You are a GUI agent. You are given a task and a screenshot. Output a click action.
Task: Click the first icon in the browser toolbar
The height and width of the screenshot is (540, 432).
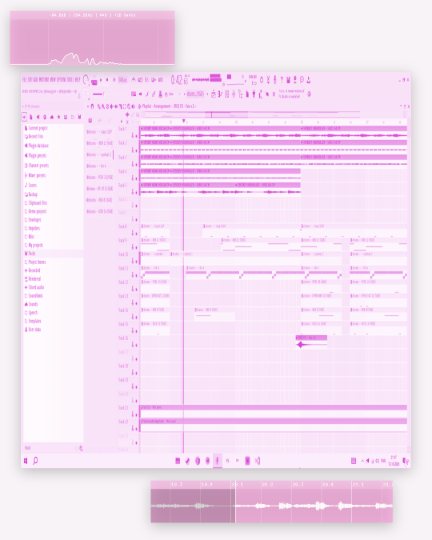(24, 117)
